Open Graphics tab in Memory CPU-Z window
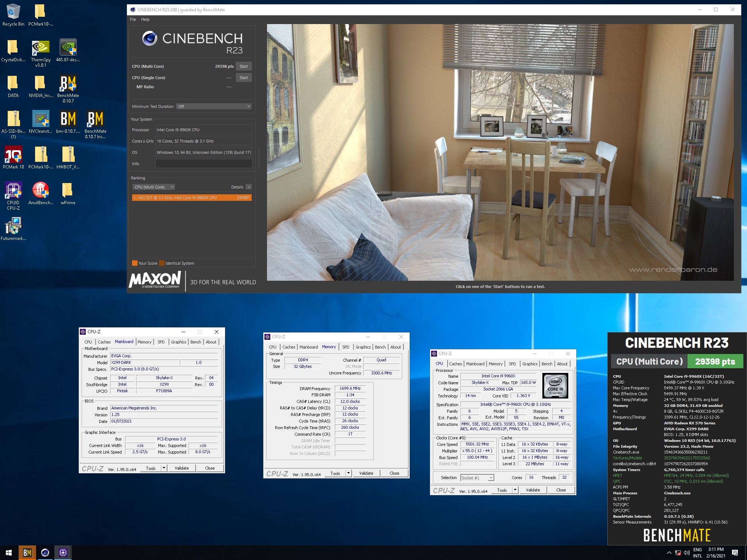The height and width of the screenshot is (560, 747). [363, 347]
